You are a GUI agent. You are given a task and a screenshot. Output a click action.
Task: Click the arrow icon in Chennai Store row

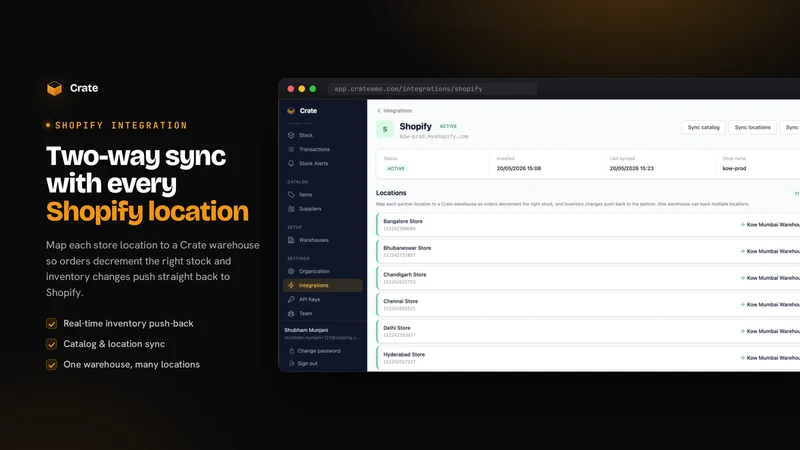742,305
